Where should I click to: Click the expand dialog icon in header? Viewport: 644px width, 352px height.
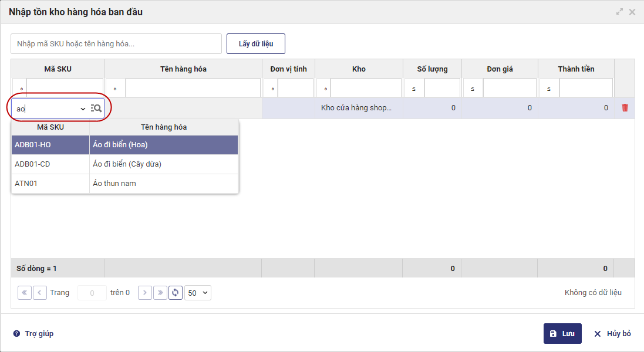[619, 12]
